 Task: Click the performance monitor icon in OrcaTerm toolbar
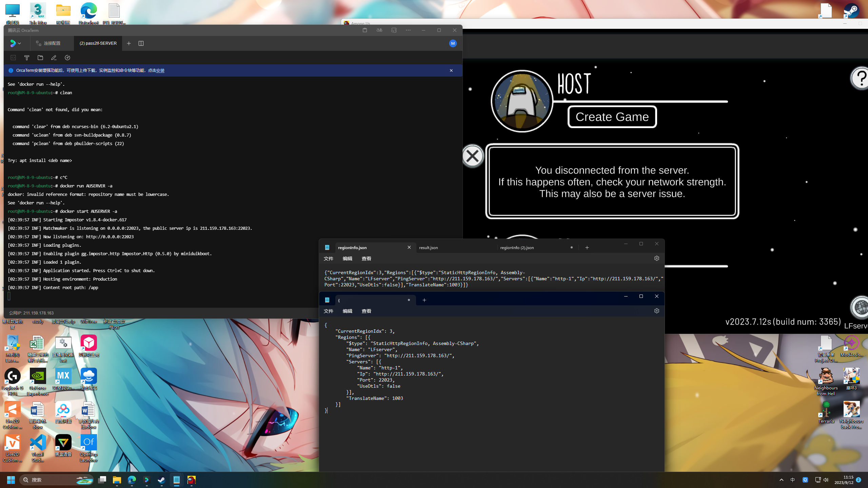click(x=67, y=58)
